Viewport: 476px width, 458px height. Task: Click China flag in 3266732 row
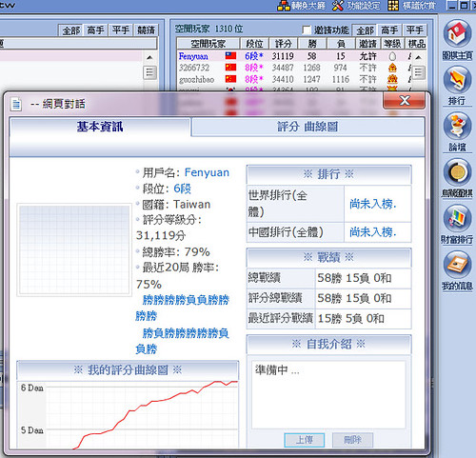coord(230,68)
